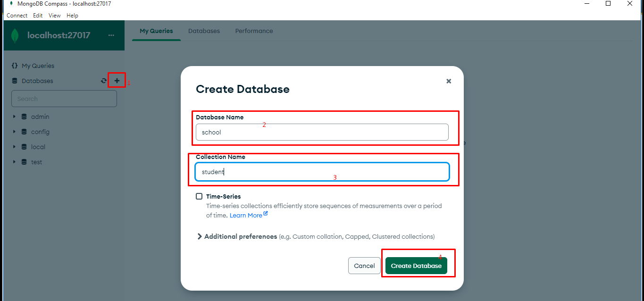Open the Learn More link
Viewport: 644px width, 301px height.
point(246,215)
